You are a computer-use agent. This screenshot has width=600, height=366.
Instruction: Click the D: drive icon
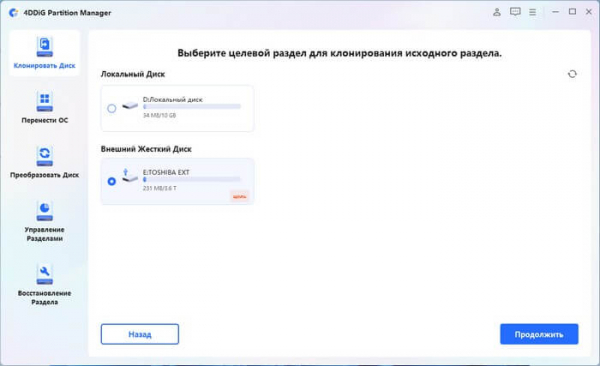coord(130,105)
